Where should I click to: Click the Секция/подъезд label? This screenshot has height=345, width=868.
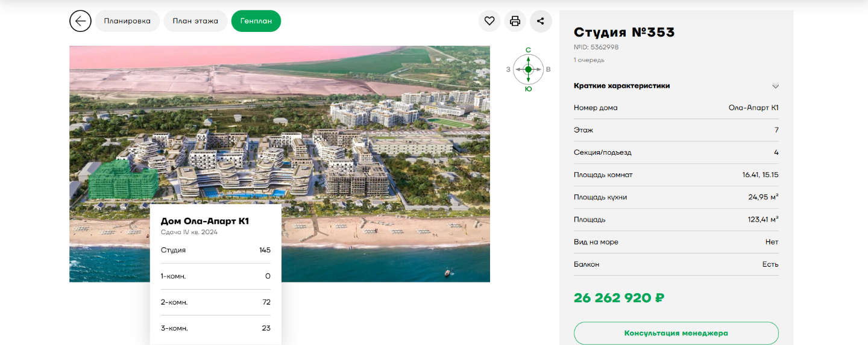tap(603, 152)
